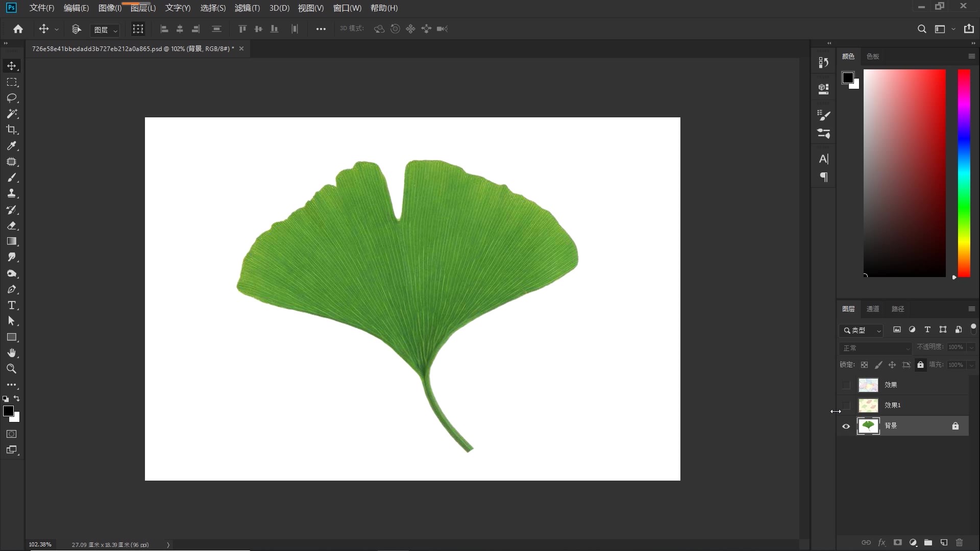Show the 效果1 layer visibility
980x551 pixels.
846,406
